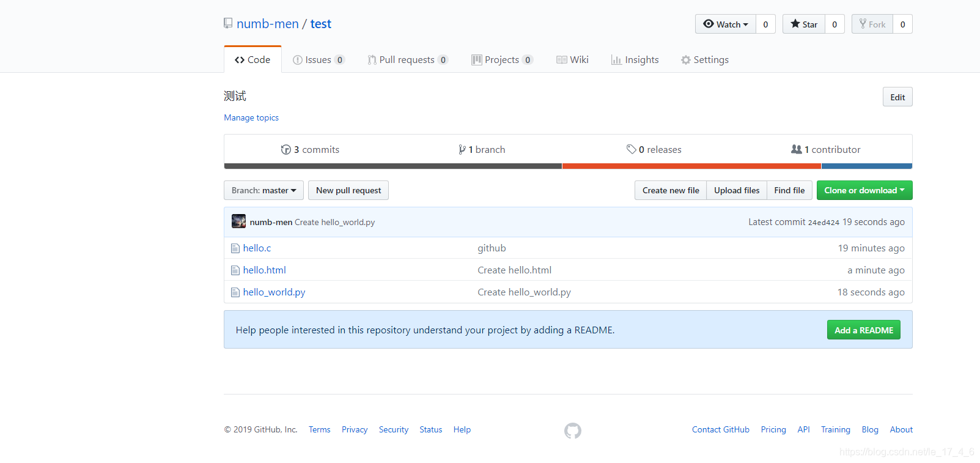Open the Help footer link
980x463 pixels.
462,429
